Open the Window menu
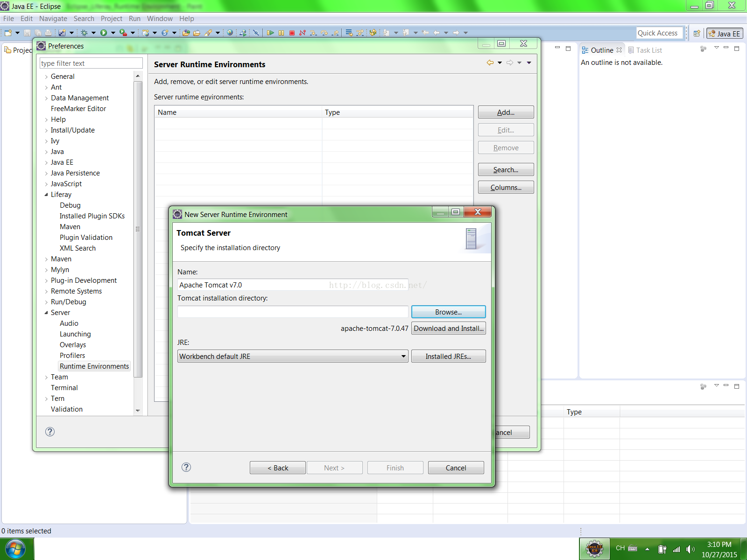747x560 pixels. pyautogui.click(x=160, y=19)
